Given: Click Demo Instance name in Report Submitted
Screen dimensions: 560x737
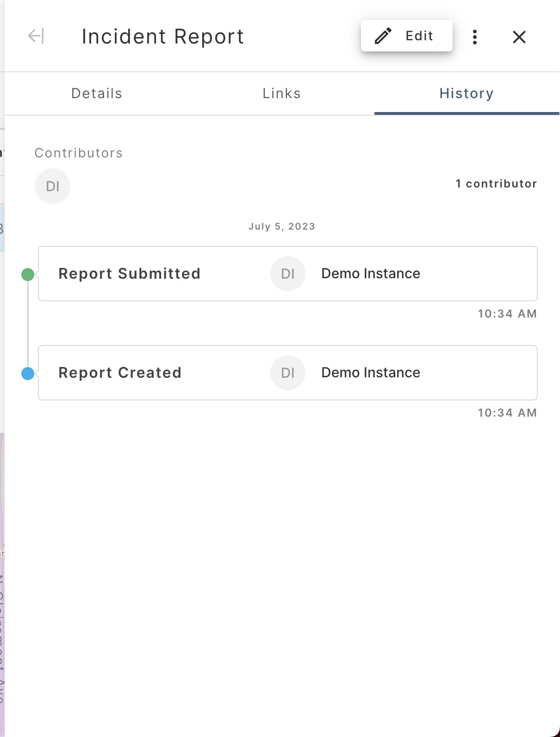Looking at the screenshot, I should [371, 274].
